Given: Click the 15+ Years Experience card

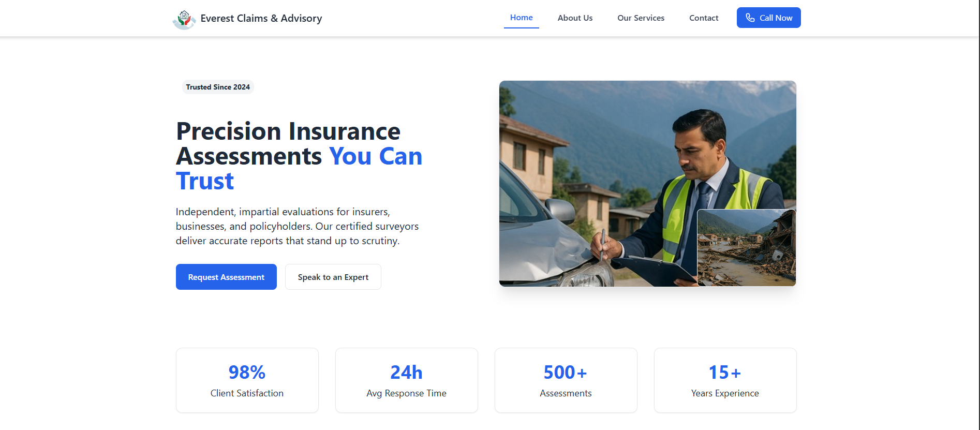Looking at the screenshot, I should click(x=725, y=380).
